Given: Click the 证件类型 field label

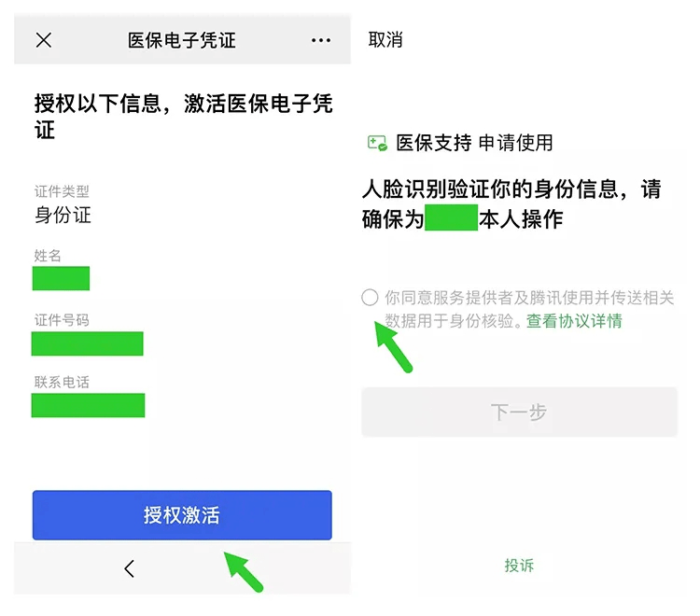Looking at the screenshot, I should [x=62, y=191].
